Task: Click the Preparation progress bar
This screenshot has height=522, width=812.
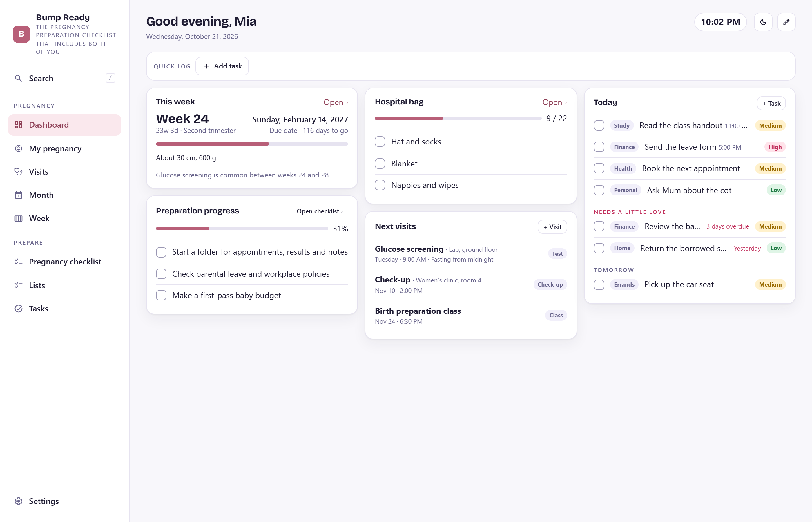Action: (242, 229)
